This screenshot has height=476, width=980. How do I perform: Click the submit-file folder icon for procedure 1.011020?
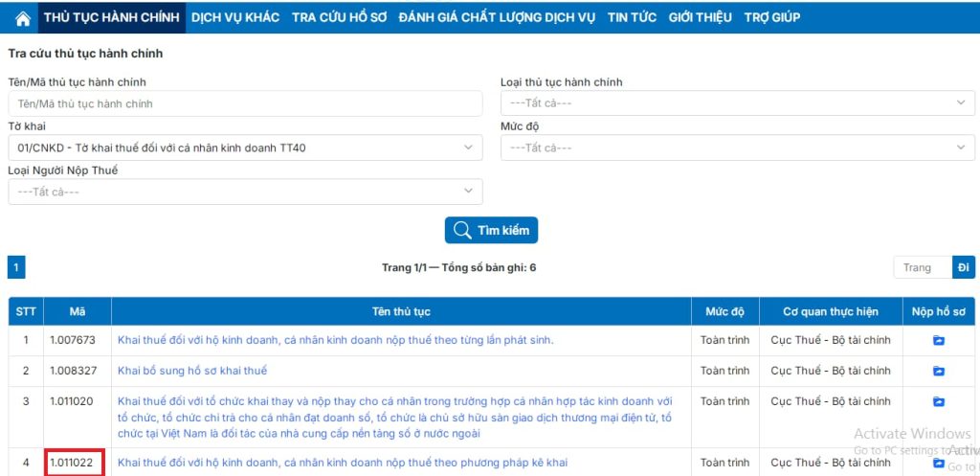pos(938,401)
